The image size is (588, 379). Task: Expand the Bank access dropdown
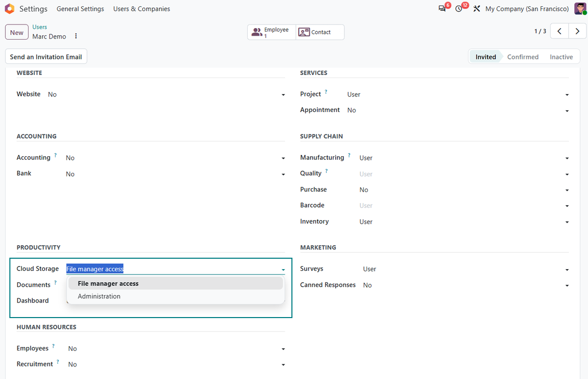[283, 174]
